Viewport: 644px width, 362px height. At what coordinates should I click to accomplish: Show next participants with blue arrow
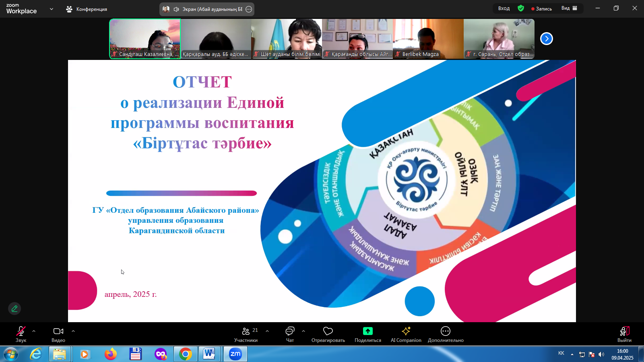(546, 39)
